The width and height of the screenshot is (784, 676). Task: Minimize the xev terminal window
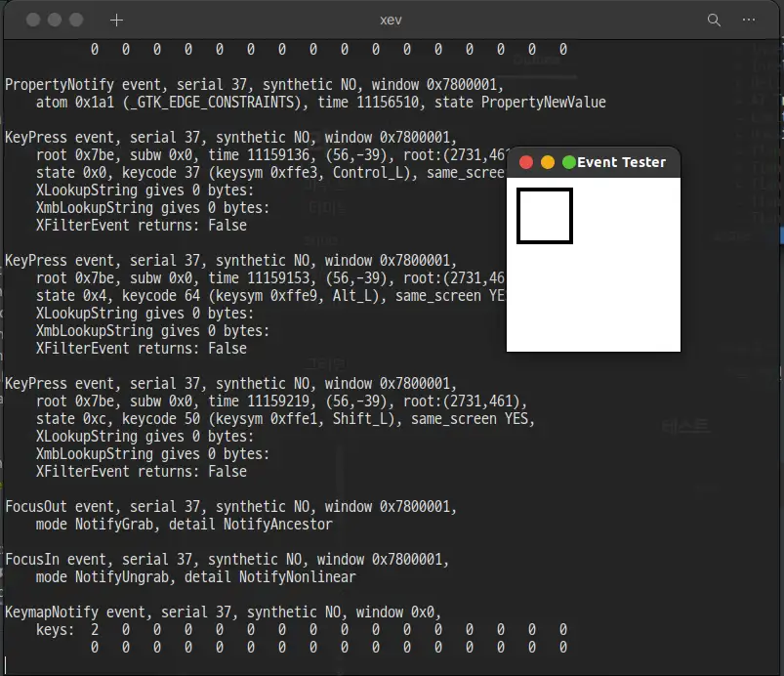click(x=55, y=20)
